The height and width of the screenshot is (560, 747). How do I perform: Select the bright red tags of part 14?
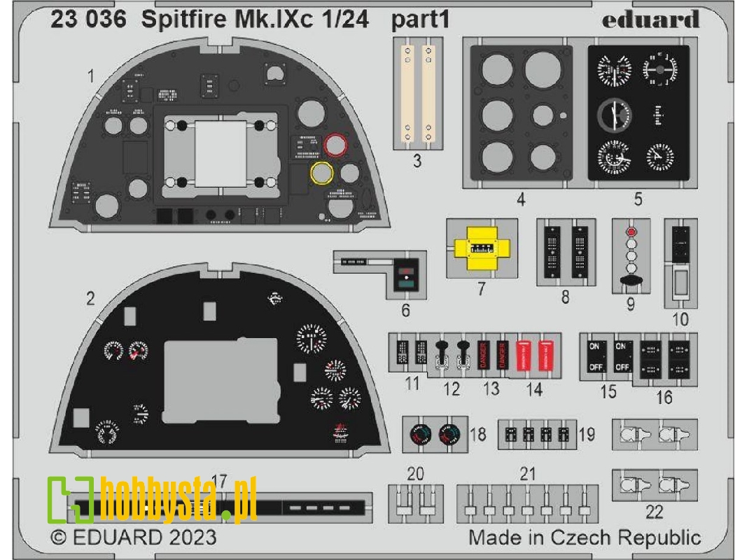535,355
